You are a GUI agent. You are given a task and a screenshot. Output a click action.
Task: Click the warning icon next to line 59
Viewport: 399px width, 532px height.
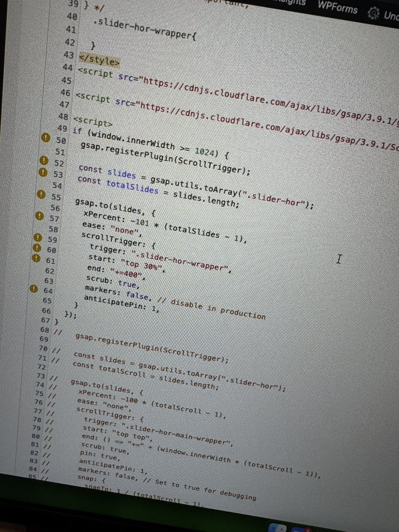coord(39,238)
